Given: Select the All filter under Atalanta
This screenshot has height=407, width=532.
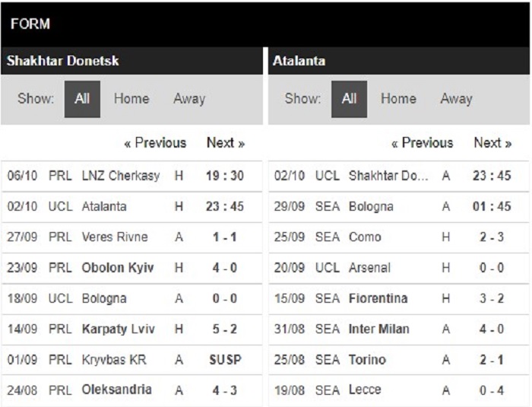Looking at the screenshot, I should pyautogui.click(x=349, y=99).
